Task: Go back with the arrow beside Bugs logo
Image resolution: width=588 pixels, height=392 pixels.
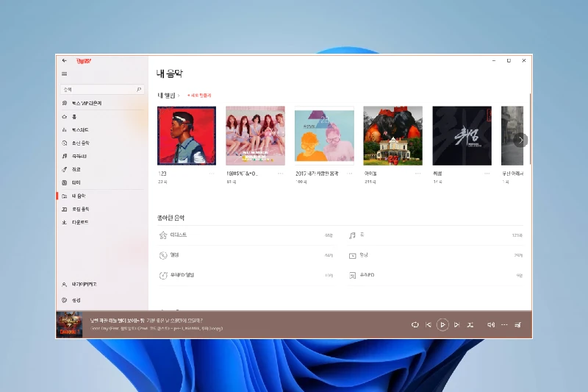Action: pos(65,60)
